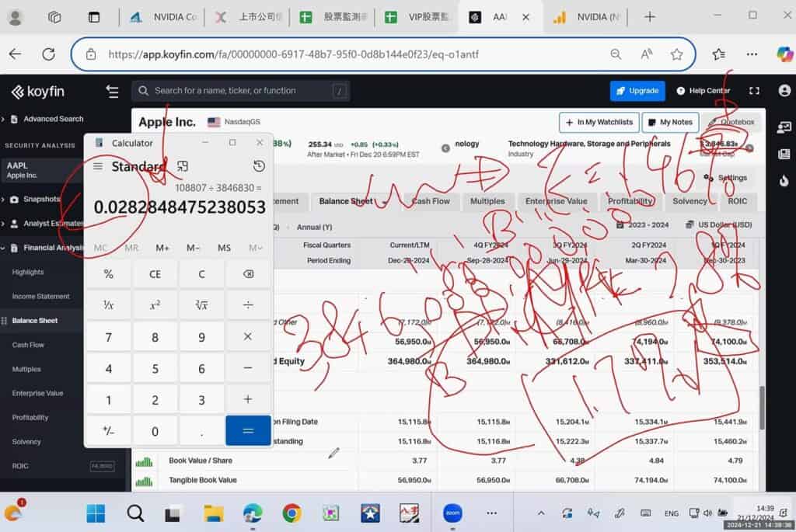Screen dimensions: 796x532
Task: Click chart icon beside Book Value / Share
Action: (144, 461)
